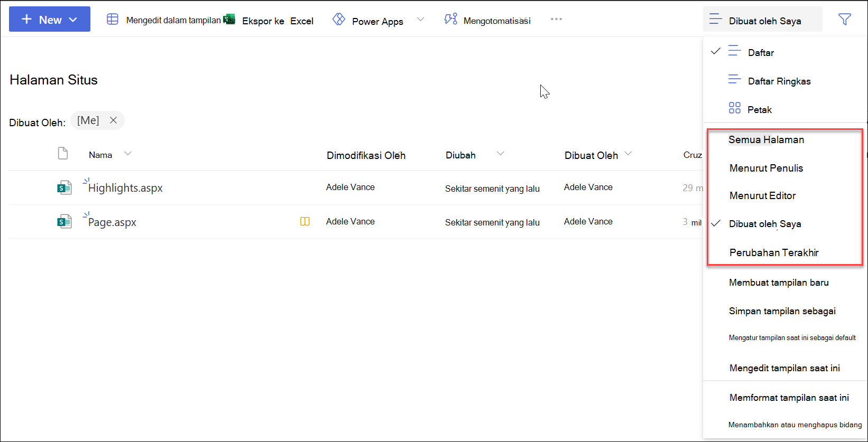Expand the Diubah column chevron

click(x=500, y=154)
